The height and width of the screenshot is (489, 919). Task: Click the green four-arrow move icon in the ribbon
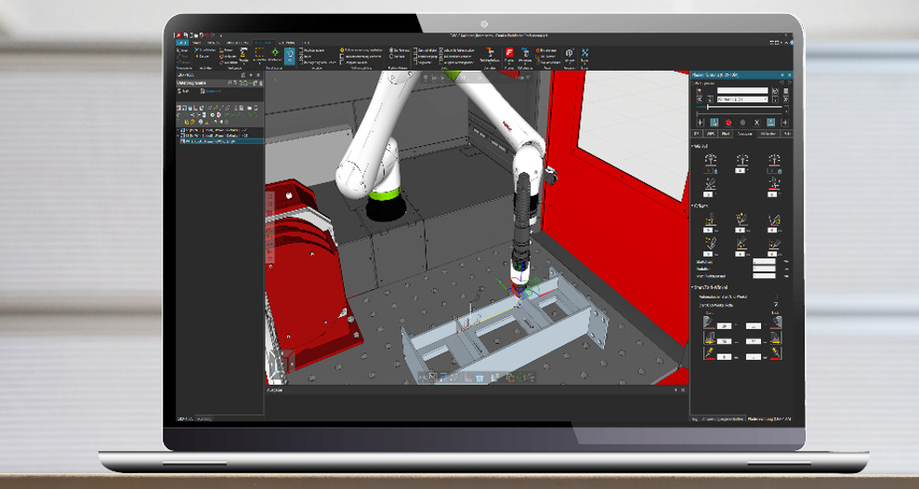275,53
